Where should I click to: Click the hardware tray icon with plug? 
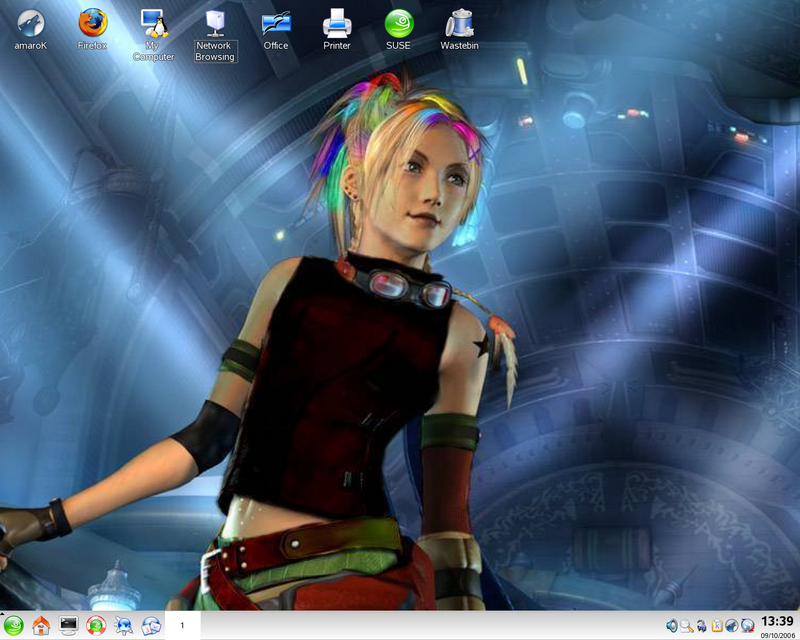pyautogui.click(x=702, y=626)
